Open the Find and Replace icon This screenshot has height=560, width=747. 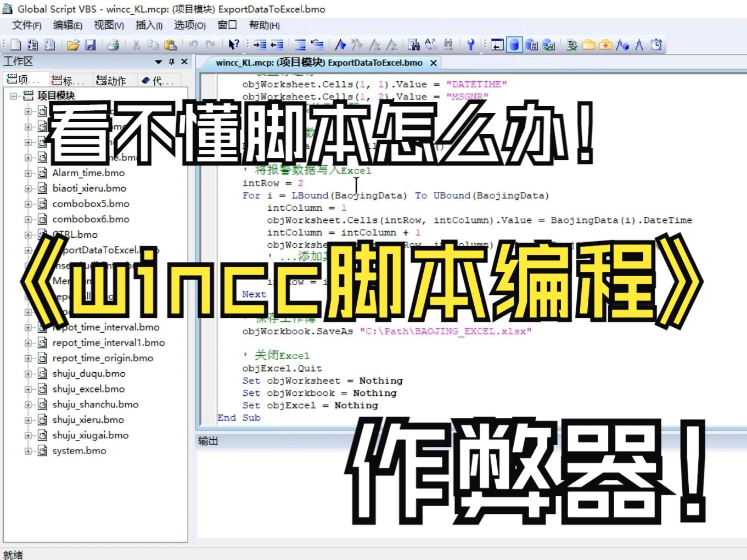coord(431,45)
